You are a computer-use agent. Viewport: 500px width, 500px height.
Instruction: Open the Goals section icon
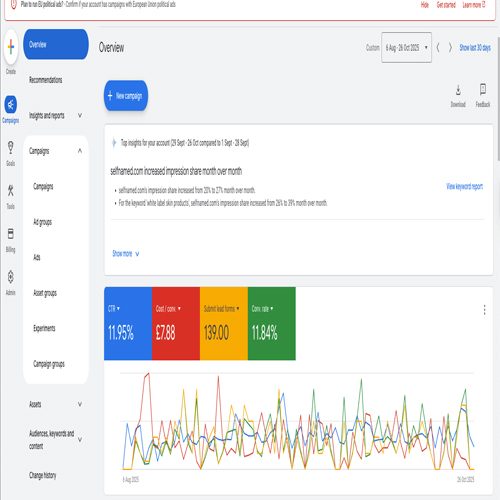pyautogui.click(x=11, y=148)
